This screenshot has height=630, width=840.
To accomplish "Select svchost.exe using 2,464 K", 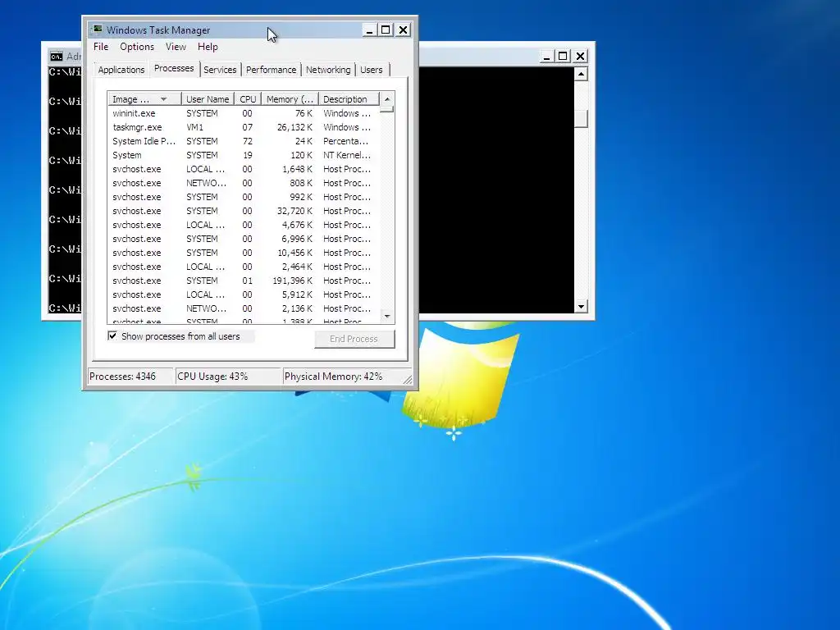I will click(x=244, y=267).
